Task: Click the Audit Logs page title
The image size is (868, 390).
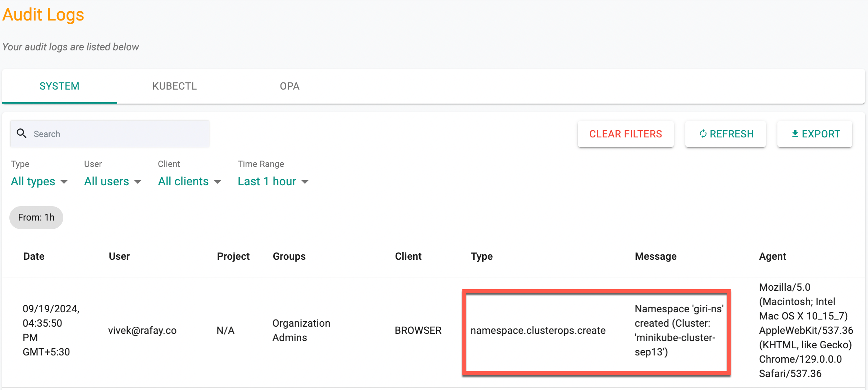Action: [x=43, y=15]
